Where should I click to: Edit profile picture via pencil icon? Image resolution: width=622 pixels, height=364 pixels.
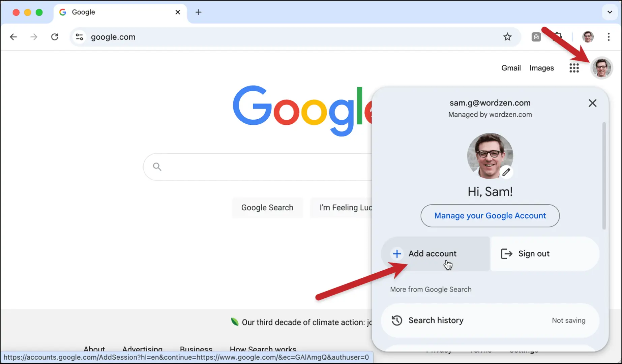(x=506, y=172)
